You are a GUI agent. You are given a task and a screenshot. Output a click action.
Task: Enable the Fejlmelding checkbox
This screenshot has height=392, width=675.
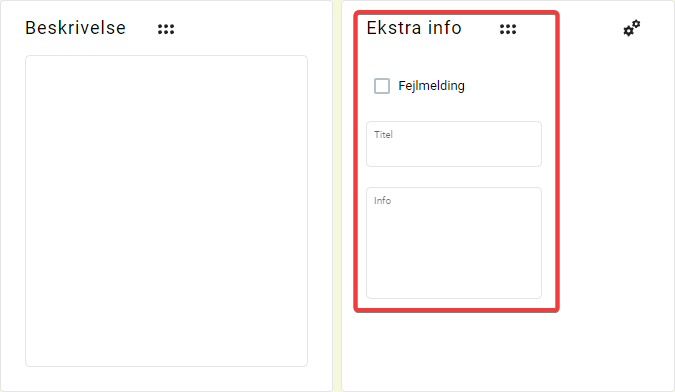coord(382,86)
